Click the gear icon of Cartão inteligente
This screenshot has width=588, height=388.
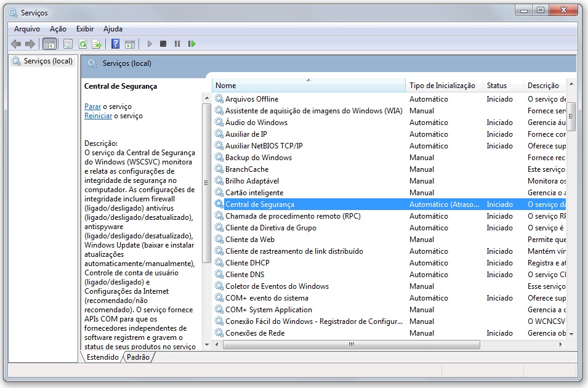(x=219, y=193)
